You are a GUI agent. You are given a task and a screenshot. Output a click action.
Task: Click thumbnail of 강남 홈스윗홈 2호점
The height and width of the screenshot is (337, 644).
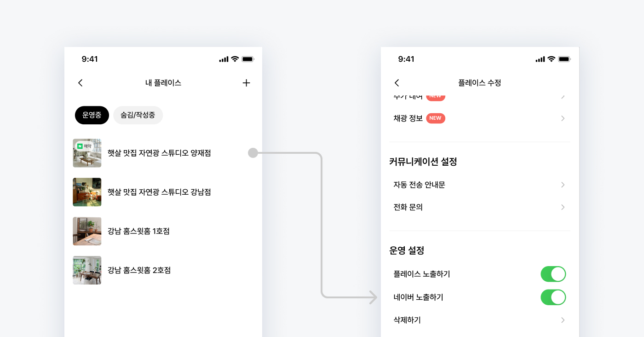coord(87,270)
